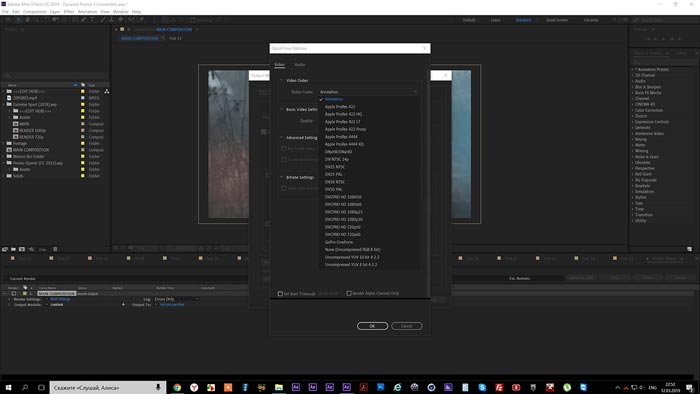
Task: Collapse the Bitrate Settings section
Action: 281,177
